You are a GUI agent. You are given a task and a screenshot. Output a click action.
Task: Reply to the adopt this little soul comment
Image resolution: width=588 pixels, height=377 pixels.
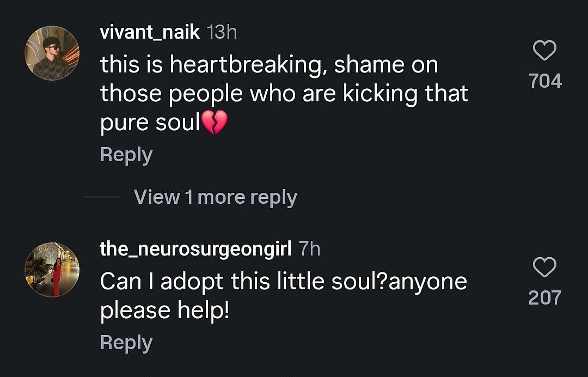[126, 343]
